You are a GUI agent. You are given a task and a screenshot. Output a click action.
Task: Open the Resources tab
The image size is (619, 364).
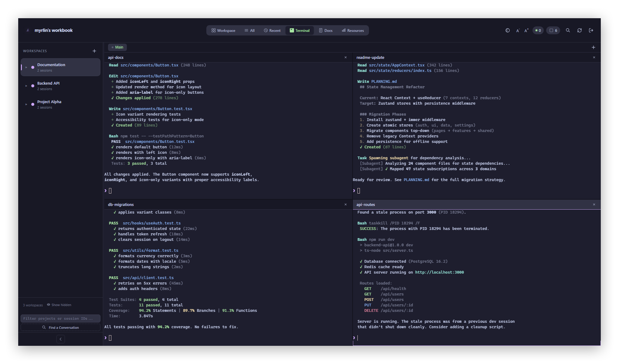click(x=353, y=30)
